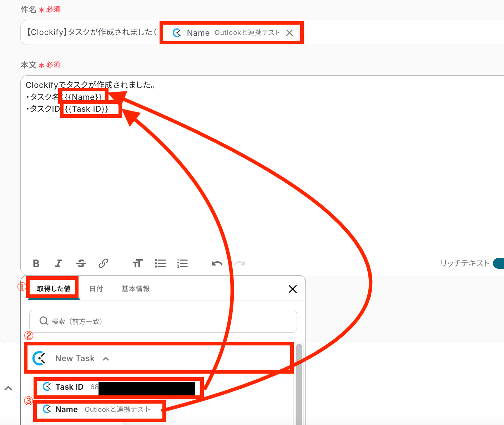Click the Clockify icon in the subject chip

point(177,33)
